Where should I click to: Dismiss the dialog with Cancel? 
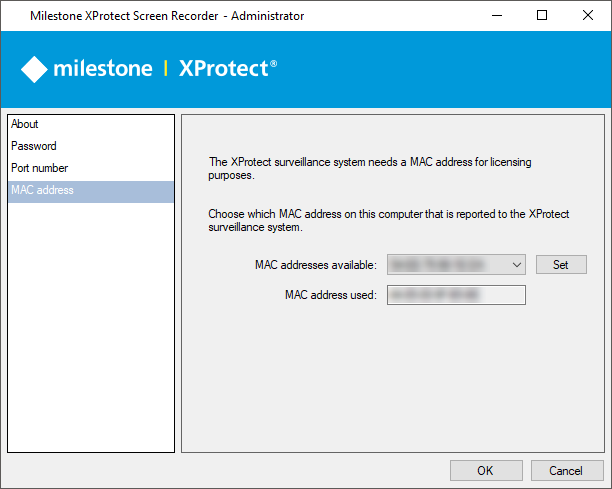567,470
